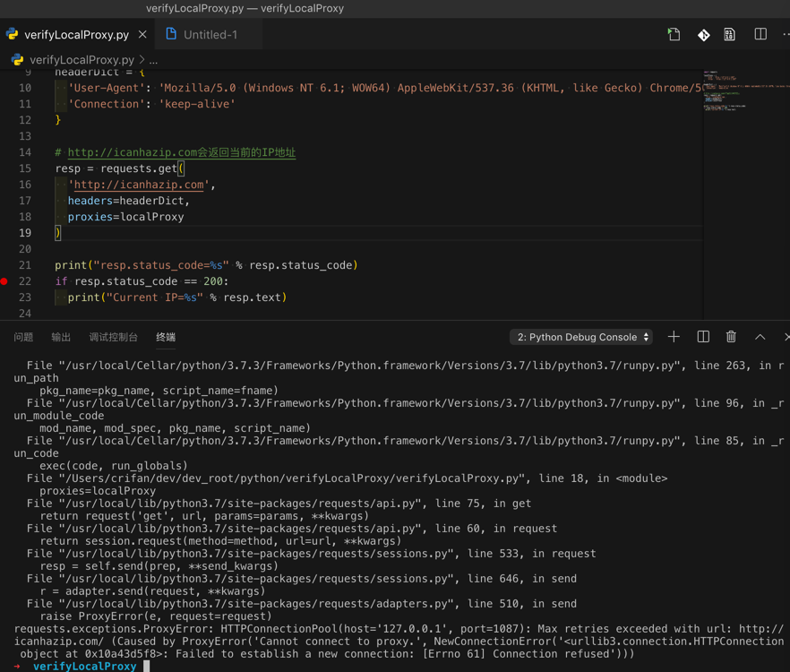Switch to the 输出 panel tab
This screenshot has width=790, height=672.
pyautogui.click(x=61, y=338)
